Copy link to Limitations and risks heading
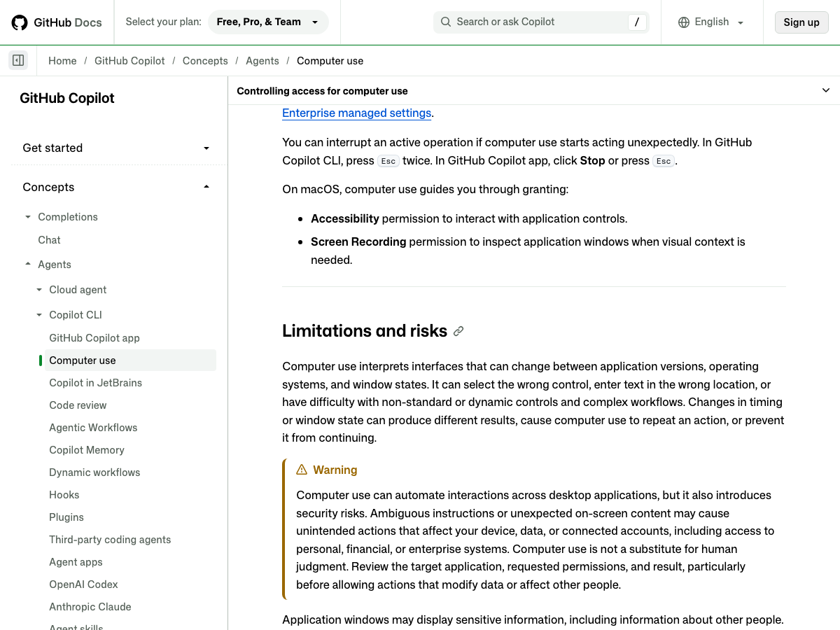The height and width of the screenshot is (630, 840). pos(458,331)
